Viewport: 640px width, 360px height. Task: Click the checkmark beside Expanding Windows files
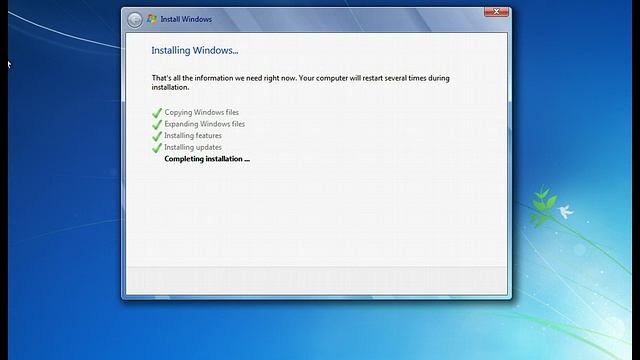click(157, 124)
